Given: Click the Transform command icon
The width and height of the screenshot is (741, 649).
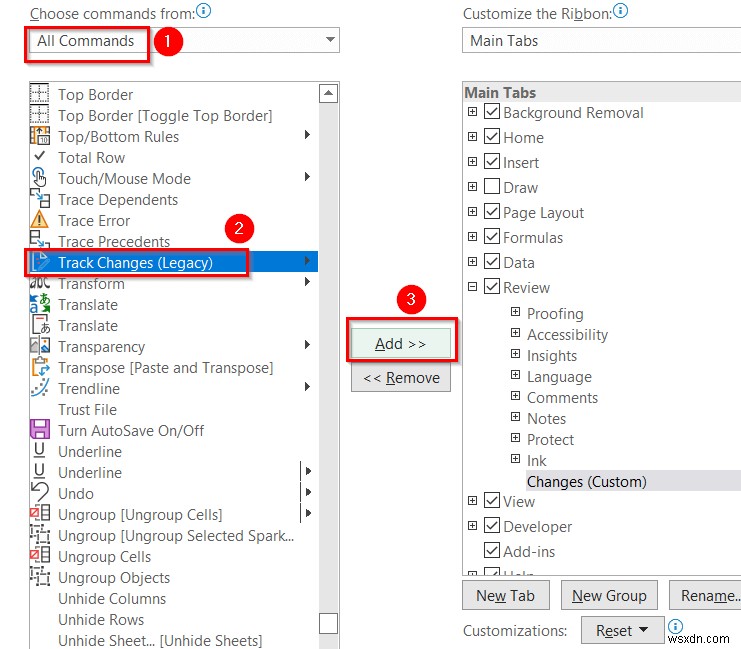Looking at the screenshot, I should 40,283.
